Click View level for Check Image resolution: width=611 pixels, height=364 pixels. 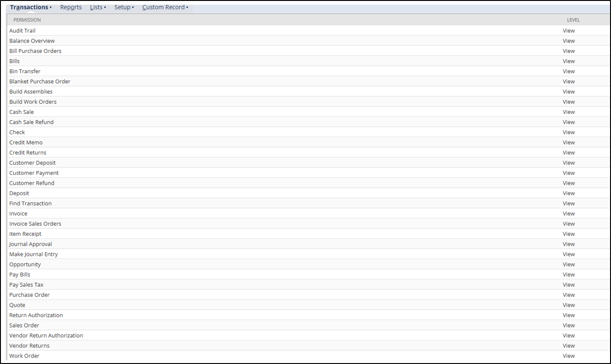pos(568,132)
